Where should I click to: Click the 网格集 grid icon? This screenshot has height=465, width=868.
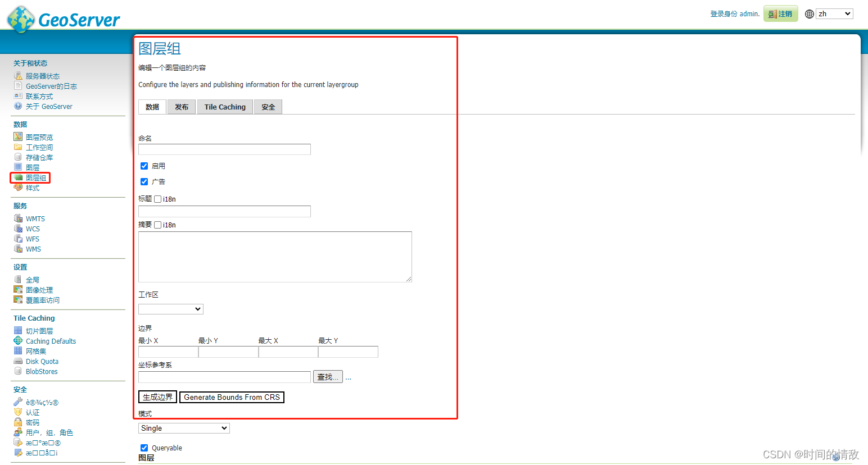[x=18, y=351]
